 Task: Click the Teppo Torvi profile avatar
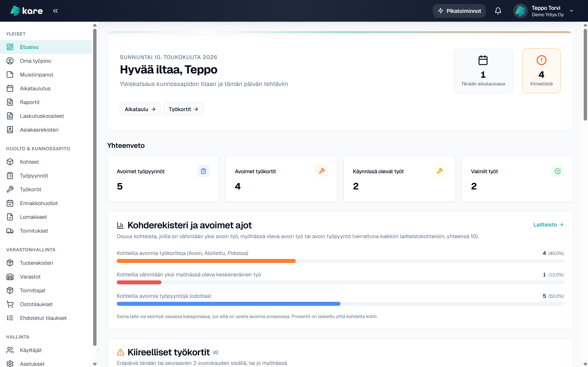pos(520,11)
